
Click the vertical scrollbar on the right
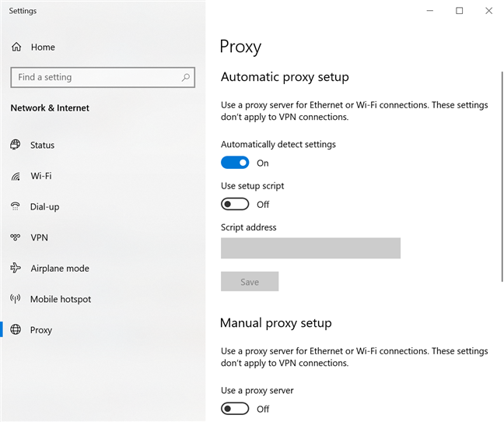(x=502, y=176)
